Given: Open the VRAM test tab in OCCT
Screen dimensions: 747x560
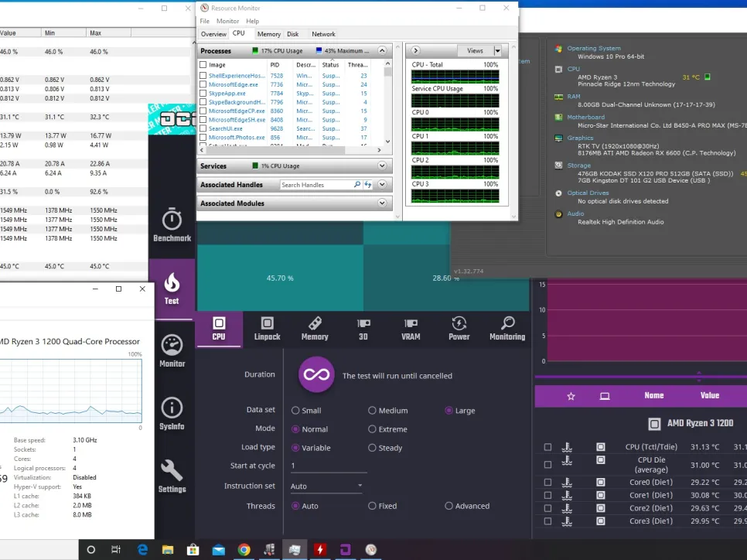Looking at the screenshot, I should point(411,329).
